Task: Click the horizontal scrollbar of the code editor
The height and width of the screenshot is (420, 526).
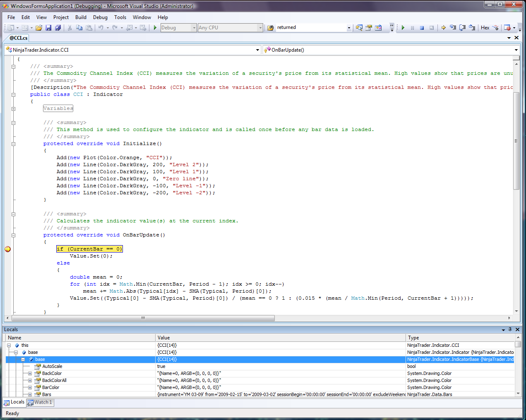Action: coord(143,318)
